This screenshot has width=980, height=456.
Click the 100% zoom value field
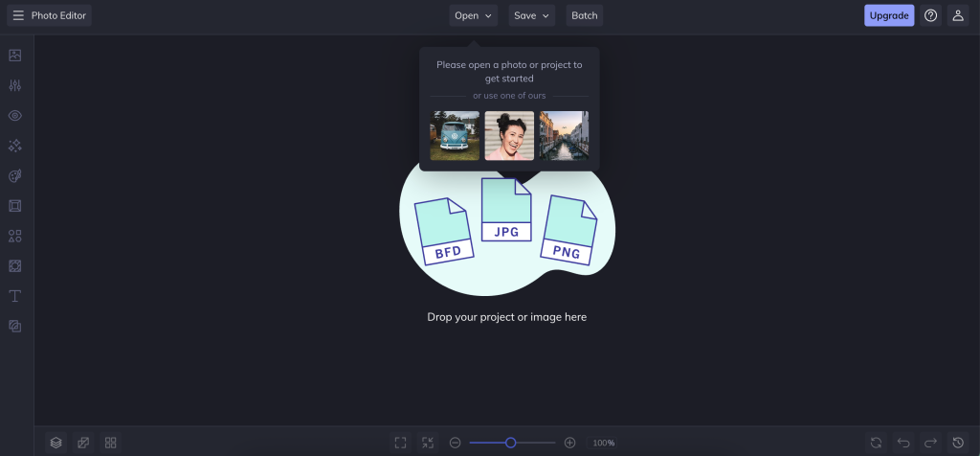click(x=603, y=443)
